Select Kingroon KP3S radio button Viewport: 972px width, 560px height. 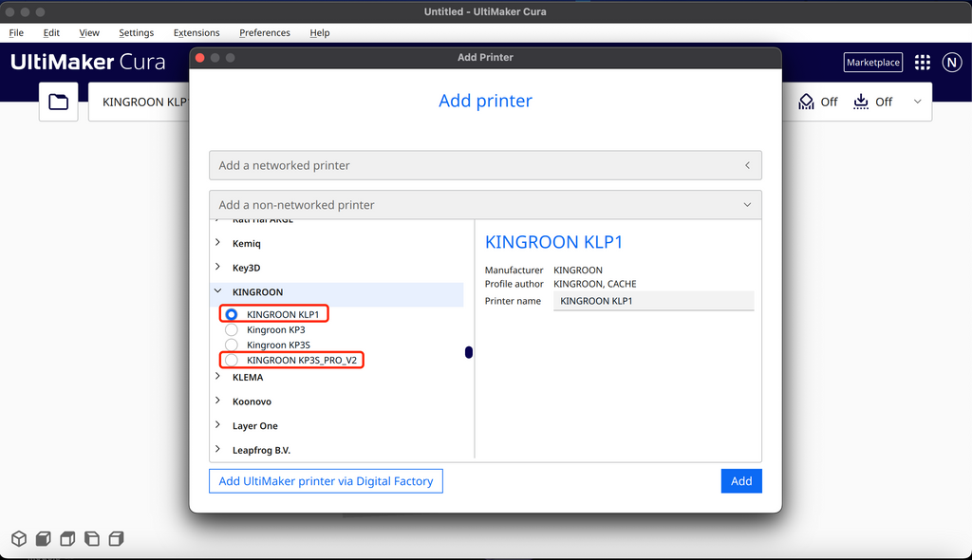pyautogui.click(x=232, y=345)
